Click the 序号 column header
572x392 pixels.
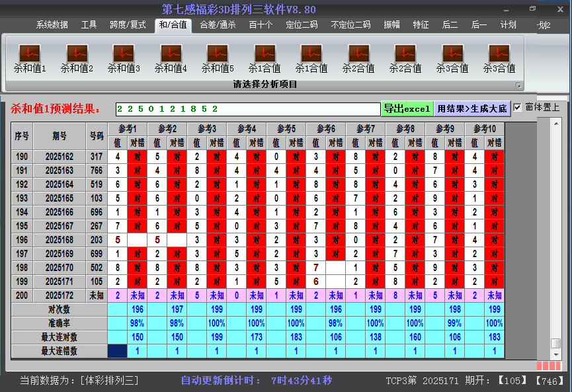(x=22, y=136)
